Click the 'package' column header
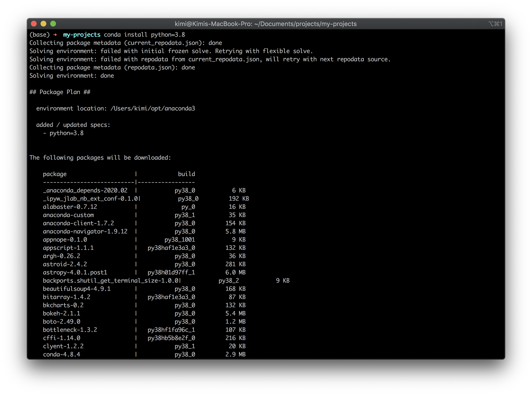 [x=55, y=174]
